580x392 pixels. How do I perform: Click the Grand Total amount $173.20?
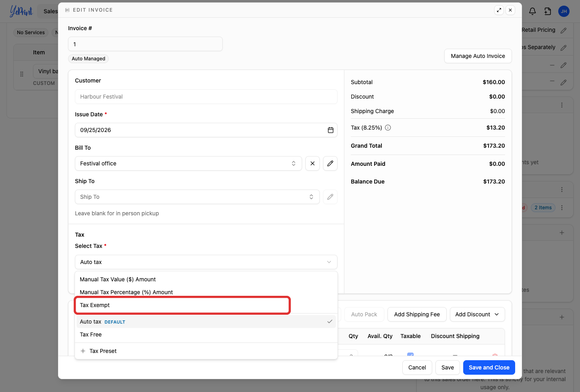[494, 146]
